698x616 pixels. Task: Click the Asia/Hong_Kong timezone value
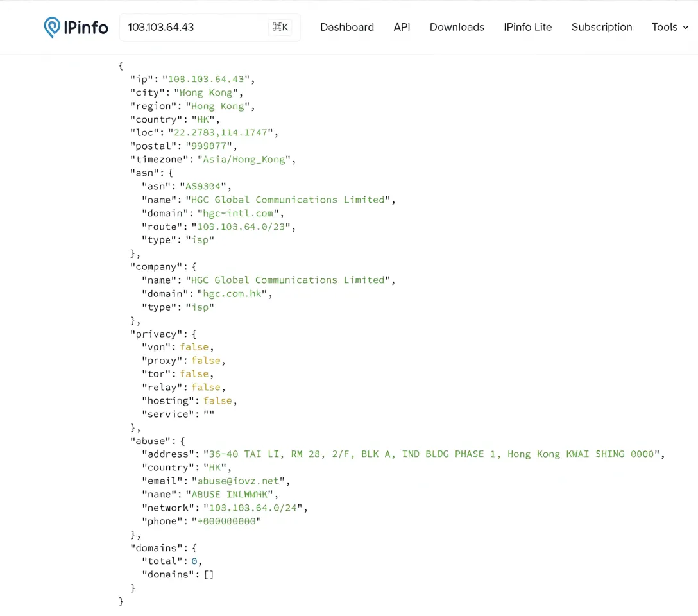pos(244,159)
